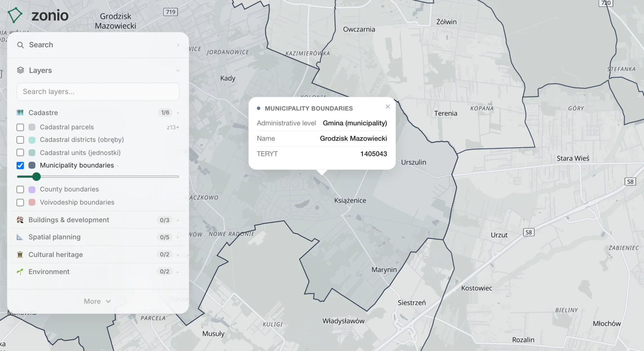Expand the Cultural heritage group
644x351 pixels.
tap(178, 255)
